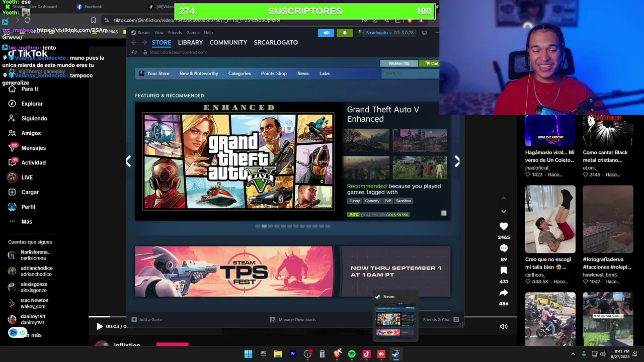The width and height of the screenshot is (644, 362).
Task: Open Cargar upload in TikTok sidebar
Action: pos(23,192)
